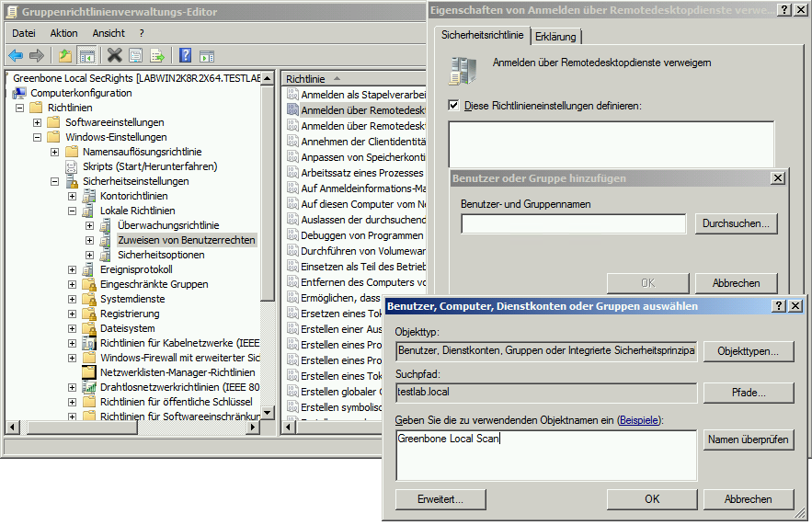Open the Aktion menu
Image resolution: width=812 pixels, height=525 pixels.
tap(63, 33)
